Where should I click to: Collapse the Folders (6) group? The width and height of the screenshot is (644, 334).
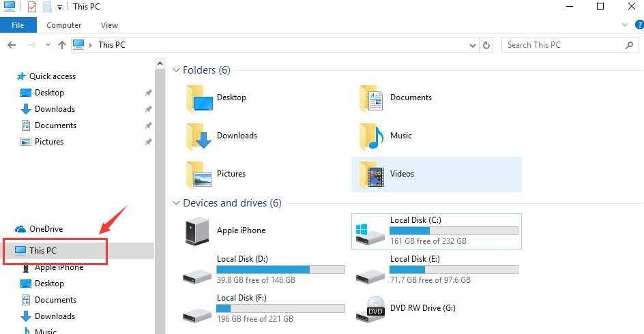coord(176,70)
